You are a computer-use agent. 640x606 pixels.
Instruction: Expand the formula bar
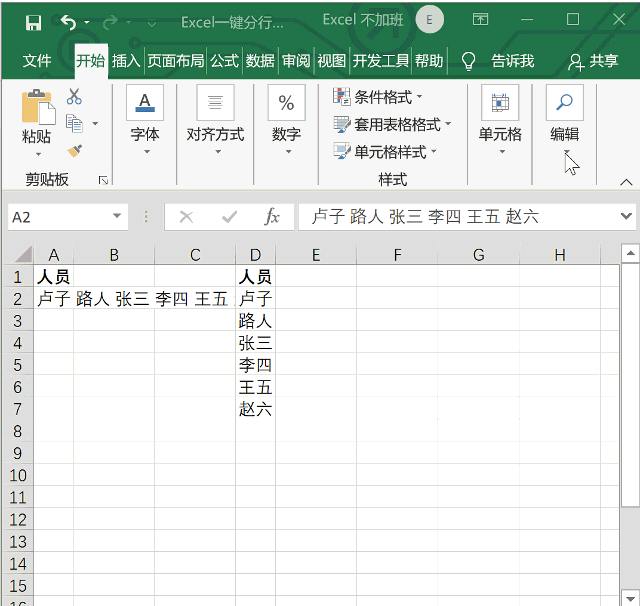626,216
